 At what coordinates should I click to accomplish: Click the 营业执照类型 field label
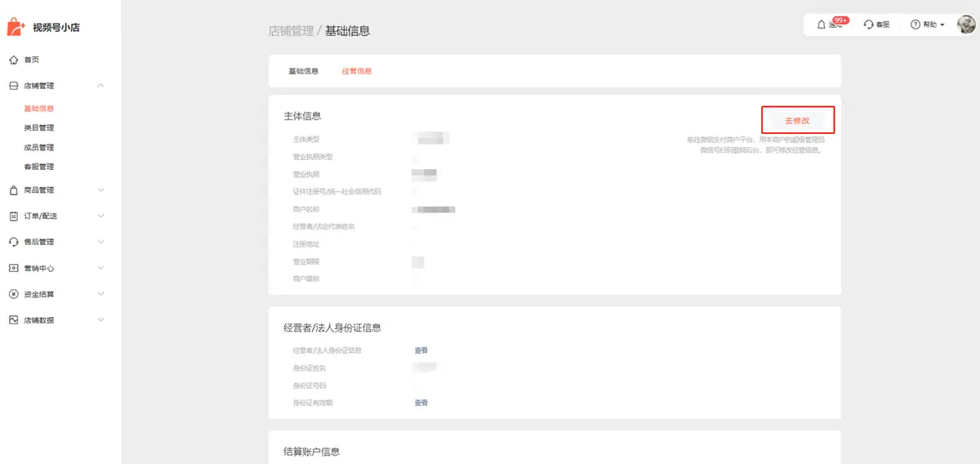pos(313,157)
